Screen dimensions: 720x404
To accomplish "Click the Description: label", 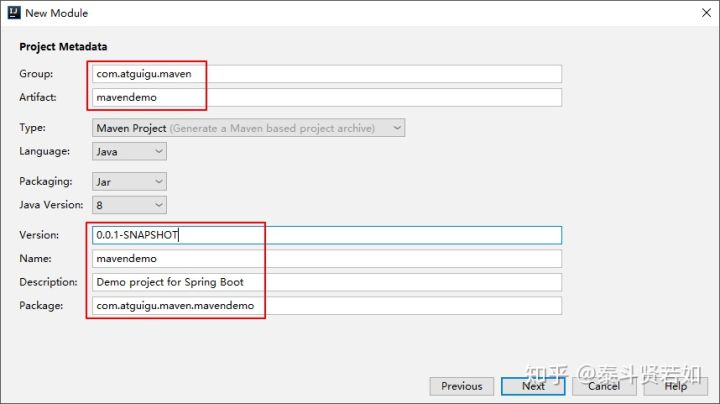I will pyautogui.click(x=48, y=282).
